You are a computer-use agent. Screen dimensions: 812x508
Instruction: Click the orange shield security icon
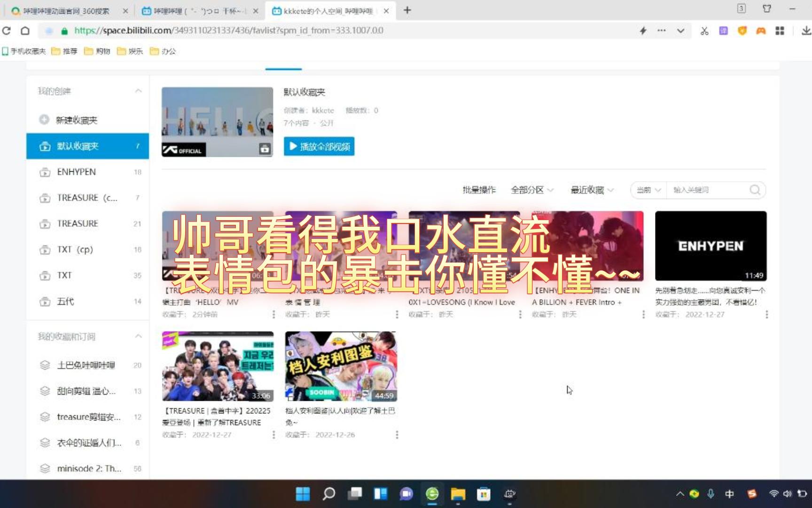[742, 31]
